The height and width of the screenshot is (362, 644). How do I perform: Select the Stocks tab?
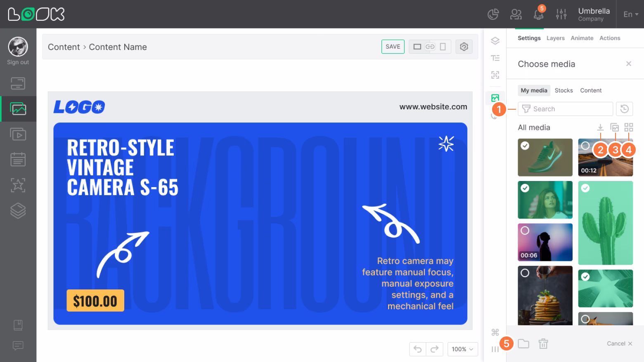pos(563,90)
